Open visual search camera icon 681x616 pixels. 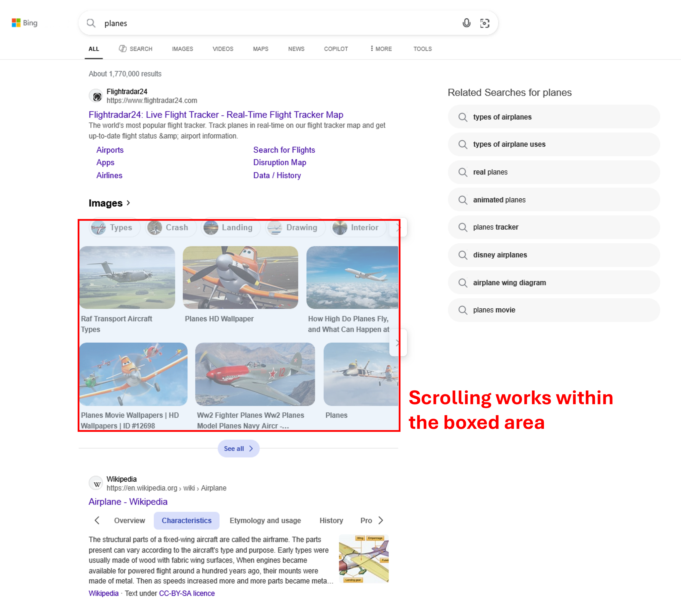coord(484,23)
